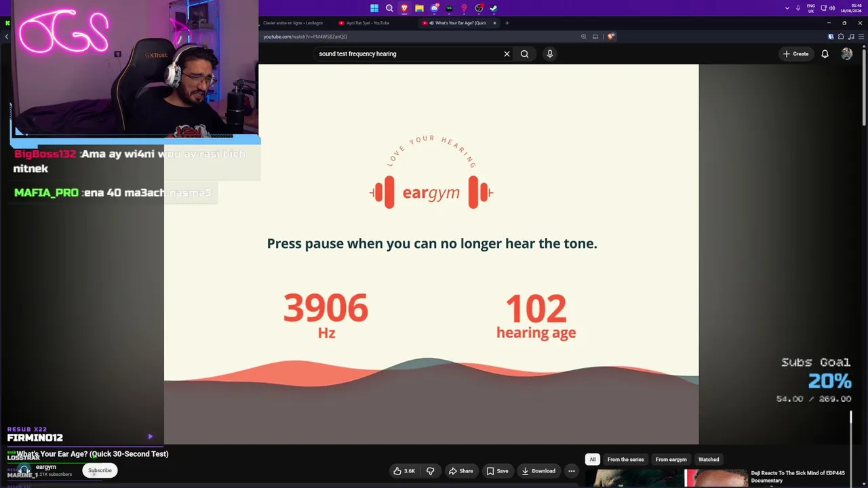Open the media control music note icon
Screen dimensions: 868x488
(x=850, y=37)
